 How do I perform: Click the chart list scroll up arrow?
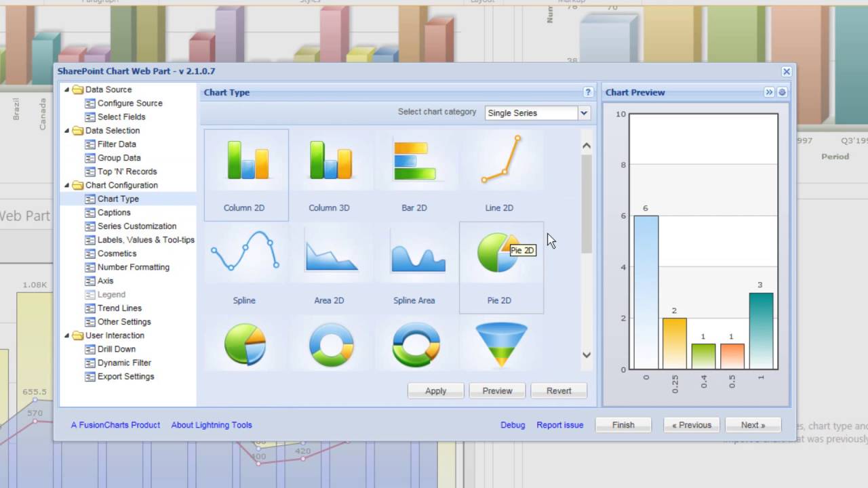click(x=587, y=146)
